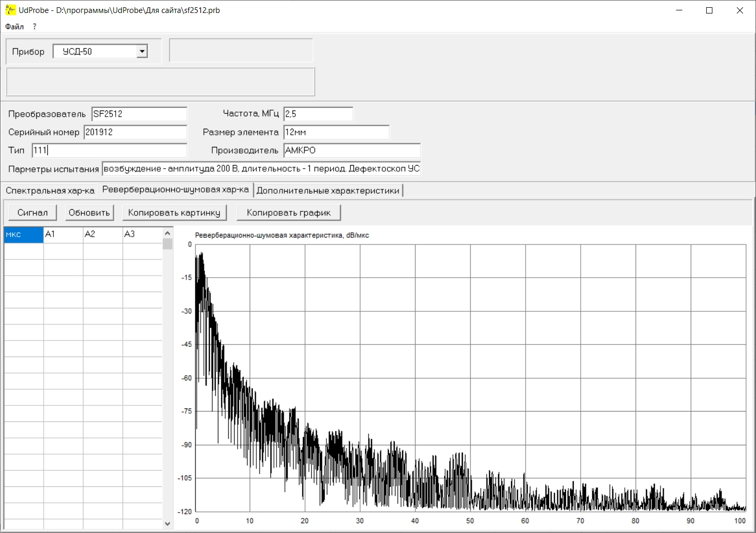Switch to Спектральная хар-ка tab
This screenshot has height=533, width=756.
(50, 190)
